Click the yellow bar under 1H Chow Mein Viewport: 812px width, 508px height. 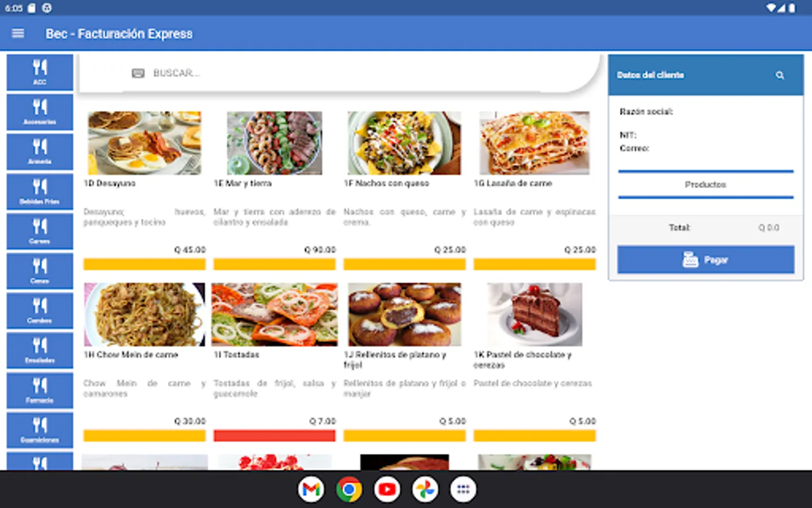tap(145, 436)
